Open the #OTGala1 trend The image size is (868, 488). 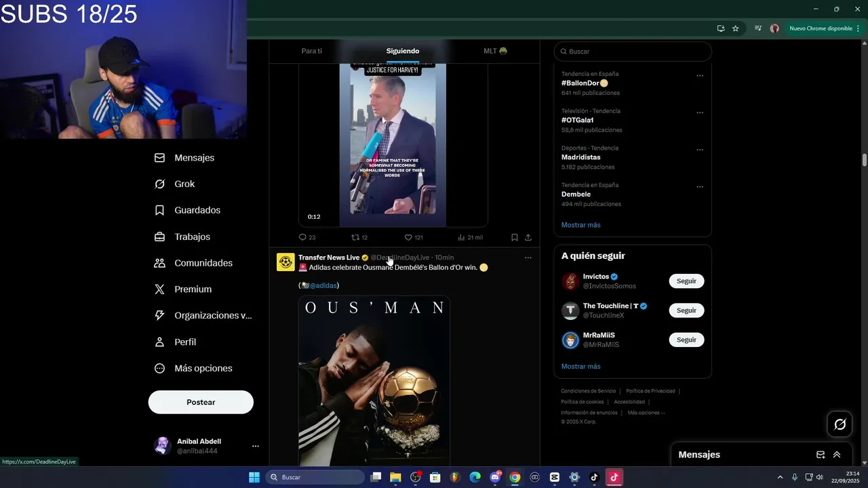577,120
